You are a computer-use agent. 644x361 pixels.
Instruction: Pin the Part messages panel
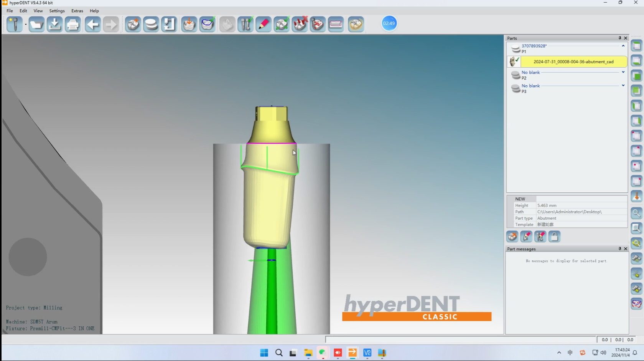pos(620,249)
